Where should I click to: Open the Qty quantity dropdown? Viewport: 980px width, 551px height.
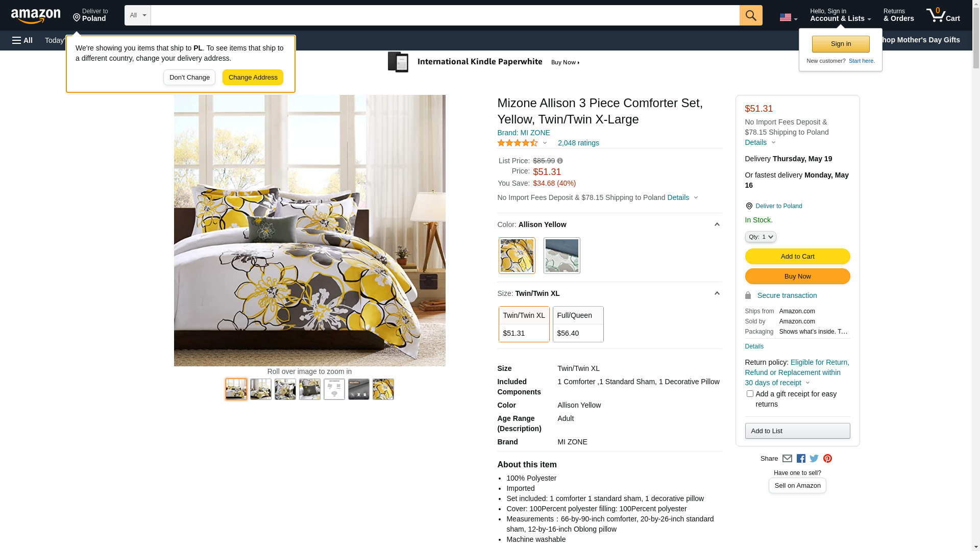pyautogui.click(x=760, y=237)
